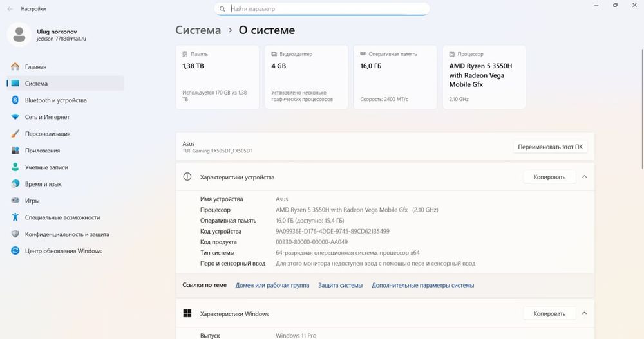Screen dimensions: 644x339
Task: Open the Память 1,38 ТВ card
Action: pos(217,77)
